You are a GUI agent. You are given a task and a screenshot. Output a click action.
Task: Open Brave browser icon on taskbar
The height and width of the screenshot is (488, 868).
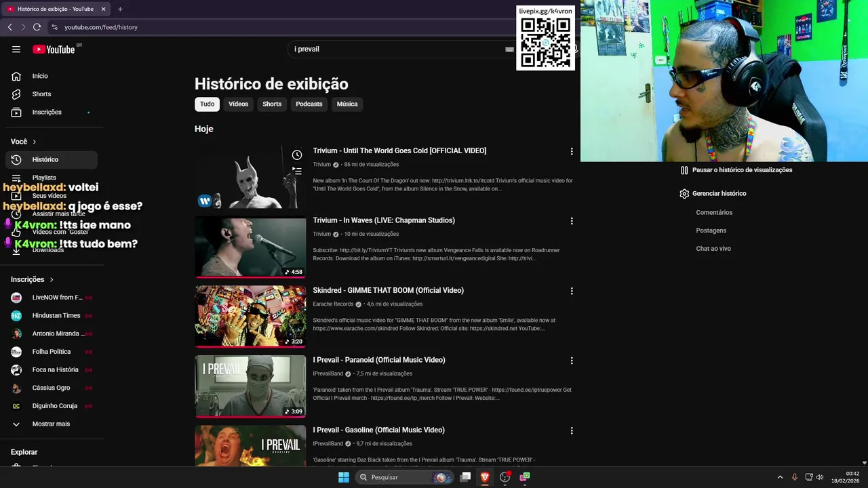[x=485, y=477]
